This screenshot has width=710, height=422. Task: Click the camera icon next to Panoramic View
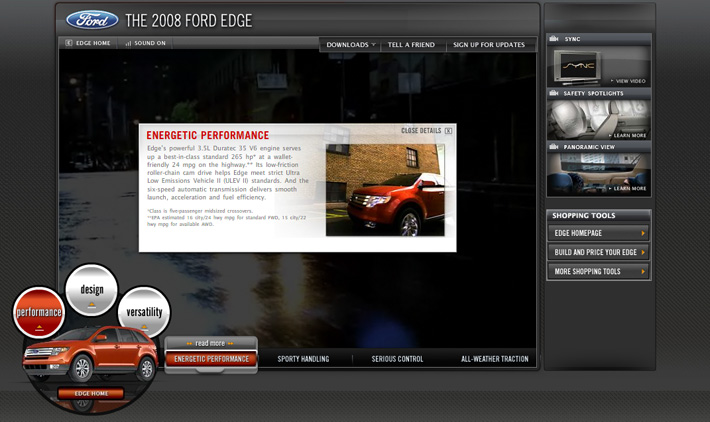[x=553, y=147]
